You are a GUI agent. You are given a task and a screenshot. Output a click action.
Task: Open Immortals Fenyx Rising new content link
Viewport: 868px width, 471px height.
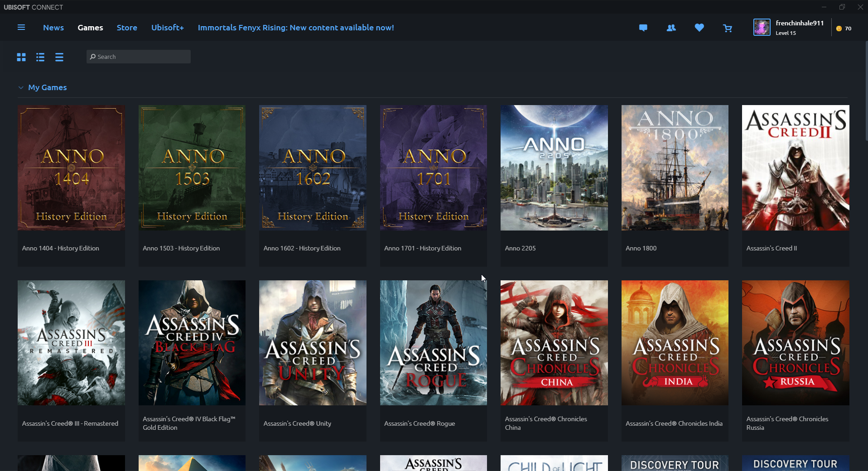pyautogui.click(x=296, y=28)
